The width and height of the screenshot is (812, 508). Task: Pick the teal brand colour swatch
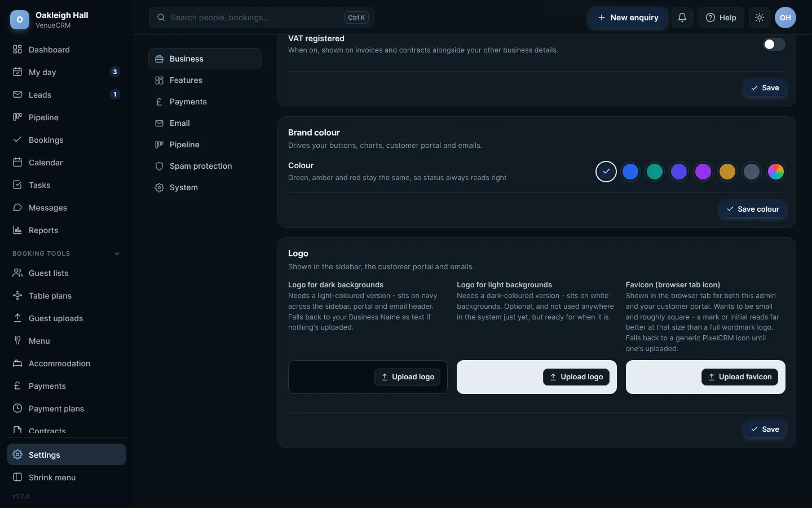tap(655, 172)
